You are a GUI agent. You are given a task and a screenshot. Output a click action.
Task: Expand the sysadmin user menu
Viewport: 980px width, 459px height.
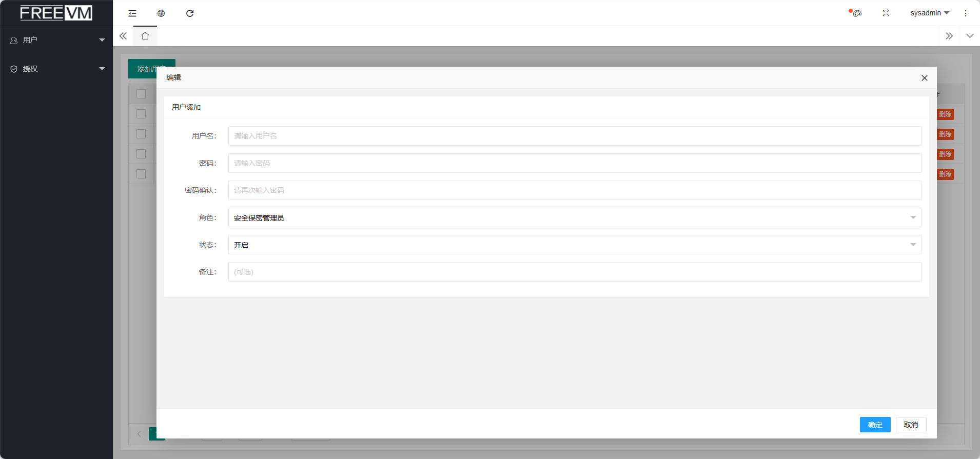930,13
